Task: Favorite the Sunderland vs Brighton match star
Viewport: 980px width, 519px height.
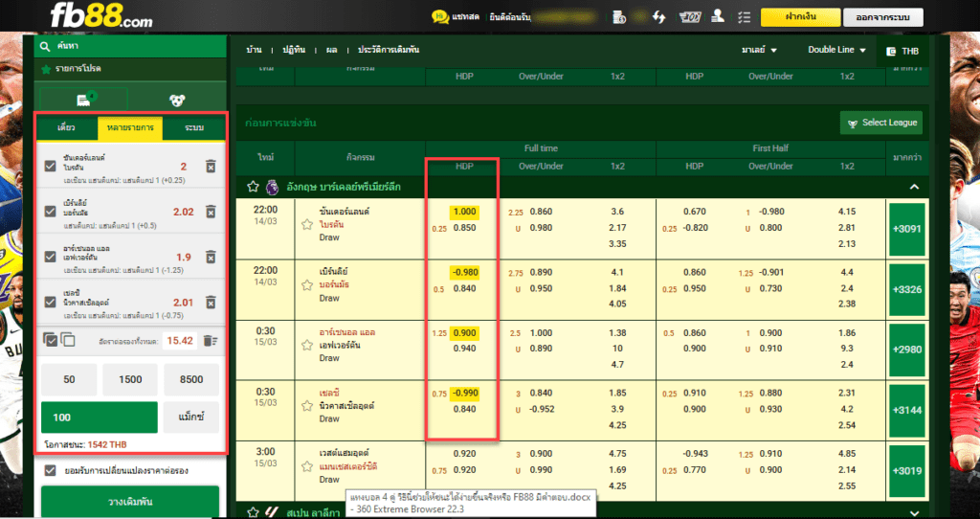Action: [307, 224]
